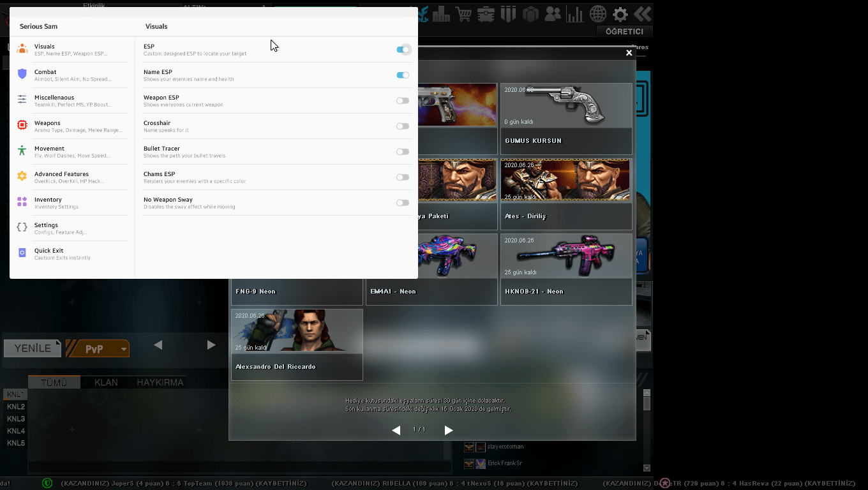Enable the Chams ESP switch
The image size is (868, 490).
tap(403, 177)
